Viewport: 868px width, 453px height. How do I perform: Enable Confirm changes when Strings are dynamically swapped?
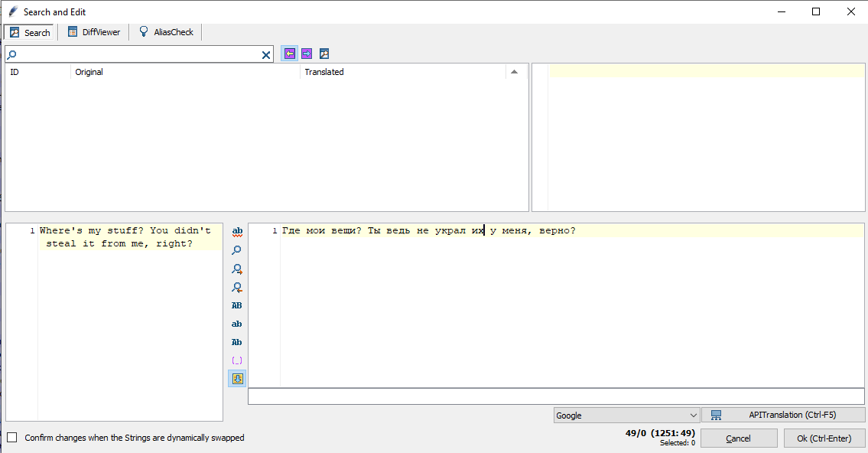[x=12, y=438]
